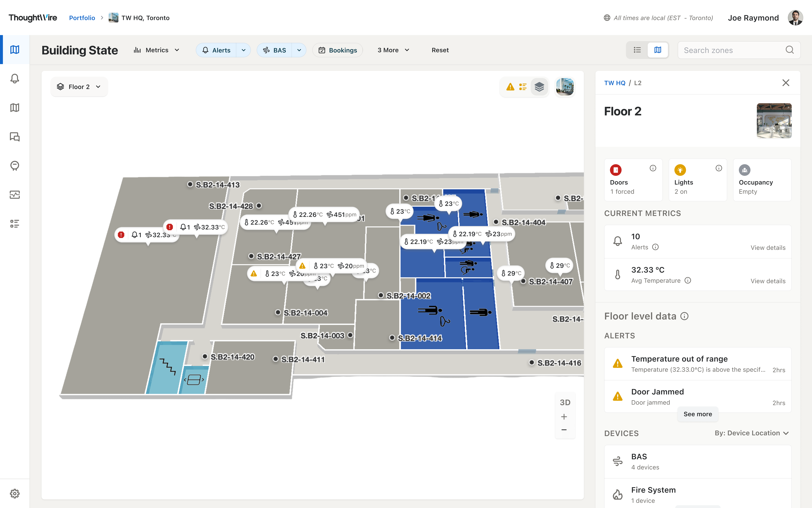The height and width of the screenshot is (508, 812).
Task: Open the Building State map sidebar icon
Action: click(x=15, y=50)
